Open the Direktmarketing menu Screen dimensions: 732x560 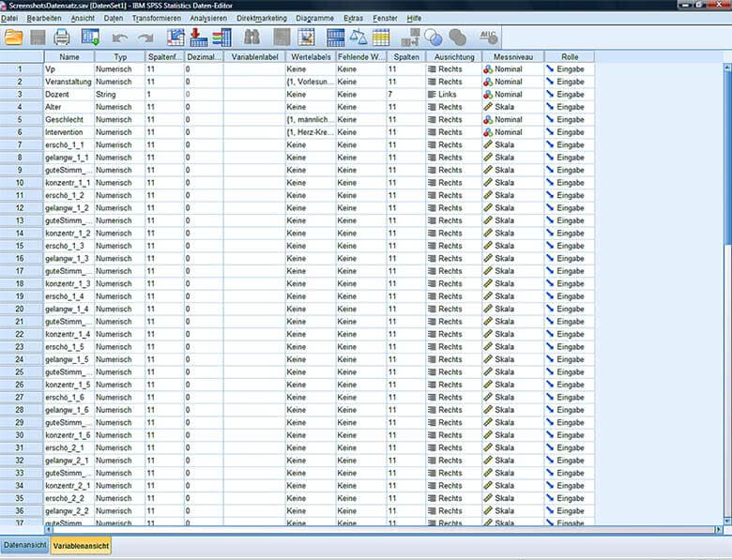(262, 18)
